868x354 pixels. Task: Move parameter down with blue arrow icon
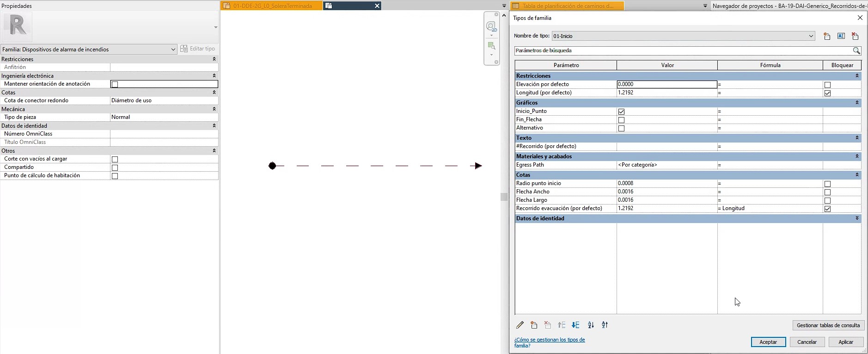[575, 325]
